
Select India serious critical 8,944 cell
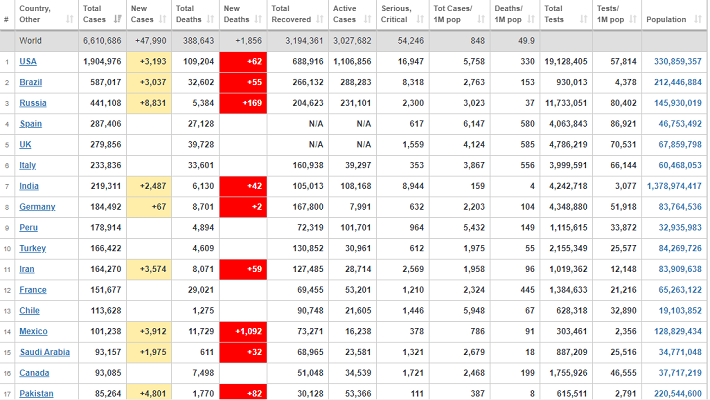point(403,186)
